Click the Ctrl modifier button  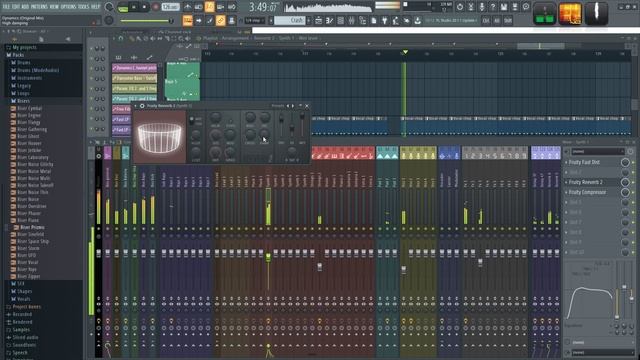486,20
